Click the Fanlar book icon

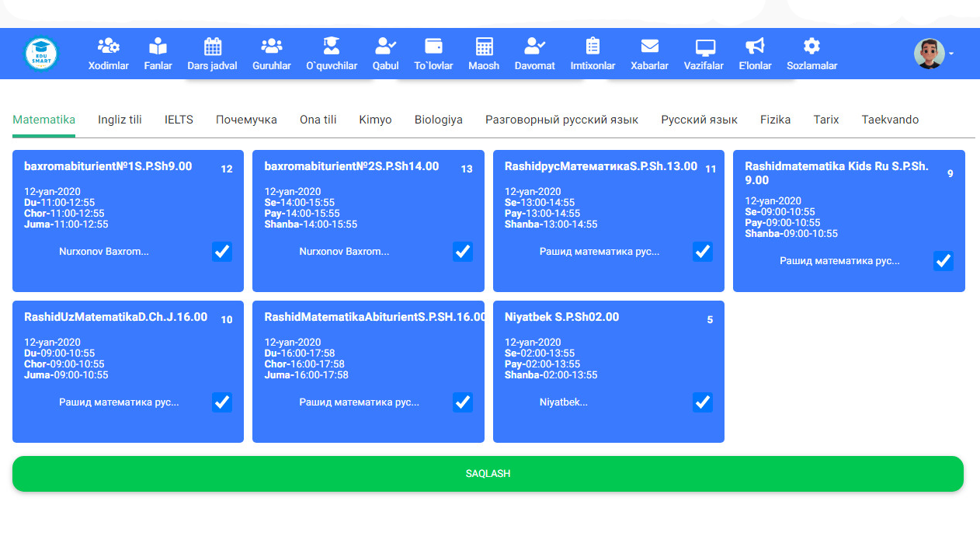[x=158, y=46]
